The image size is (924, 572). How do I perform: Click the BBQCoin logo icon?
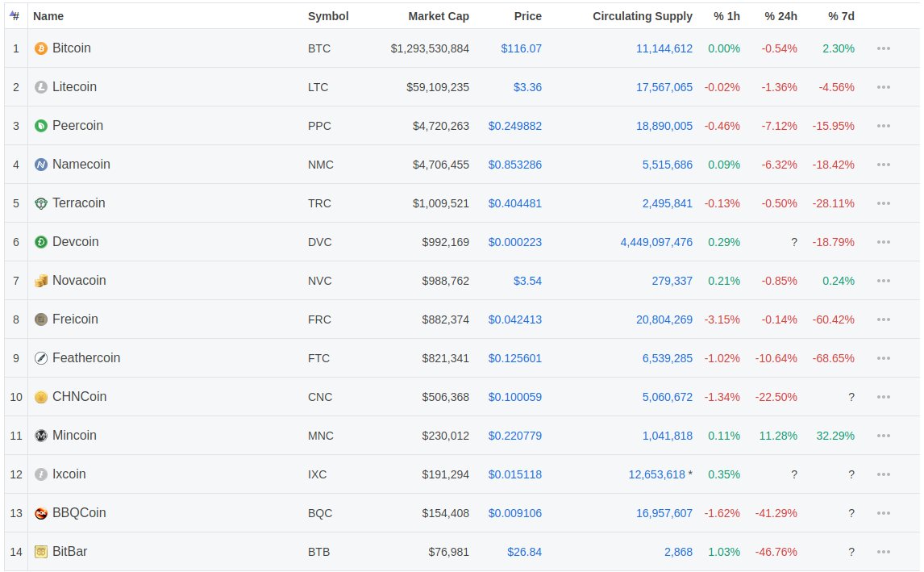click(x=40, y=513)
